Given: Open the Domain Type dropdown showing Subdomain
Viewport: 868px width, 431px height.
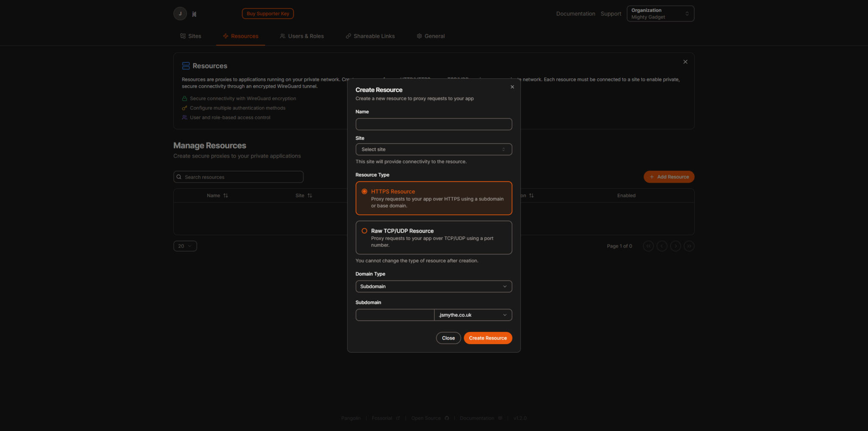Looking at the screenshot, I should (433, 286).
